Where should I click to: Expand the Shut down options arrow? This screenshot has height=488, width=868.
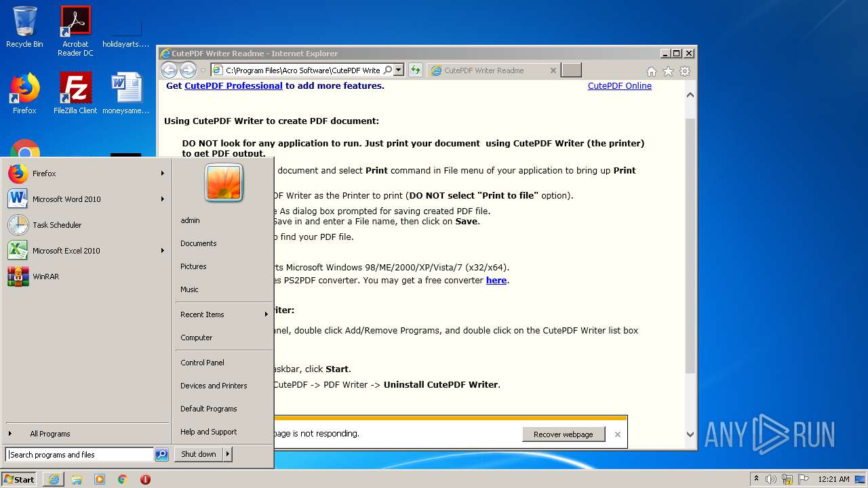click(x=228, y=454)
